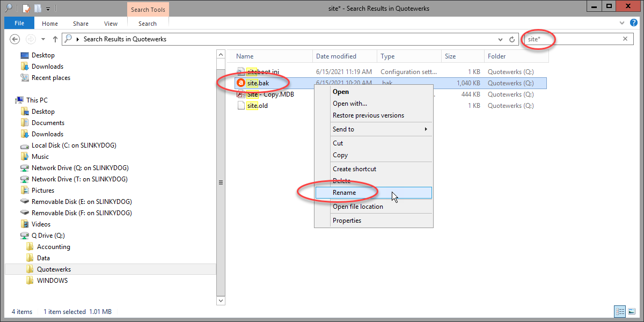Sort by the Folder column header
This screenshot has width=644, height=322.
click(x=516, y=56)
